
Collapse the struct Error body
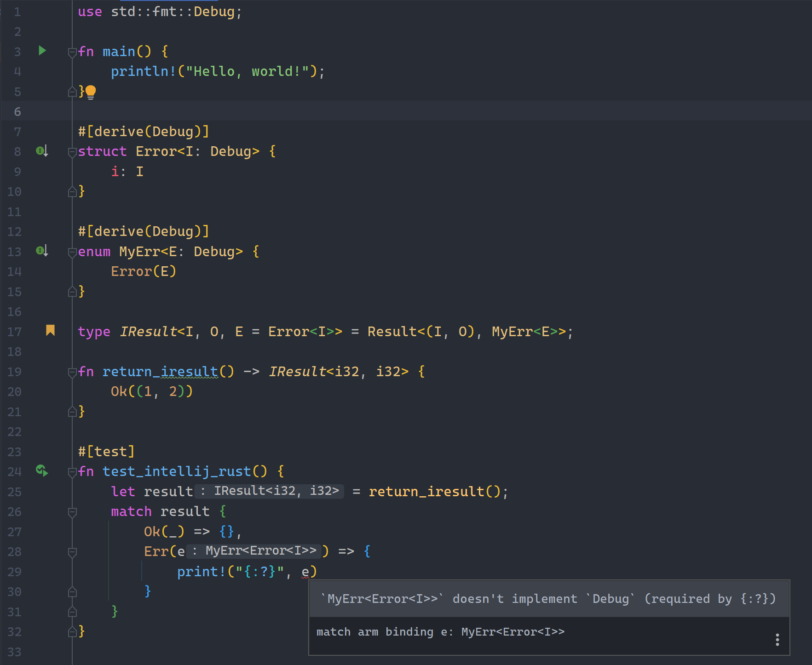click(72, 151)
